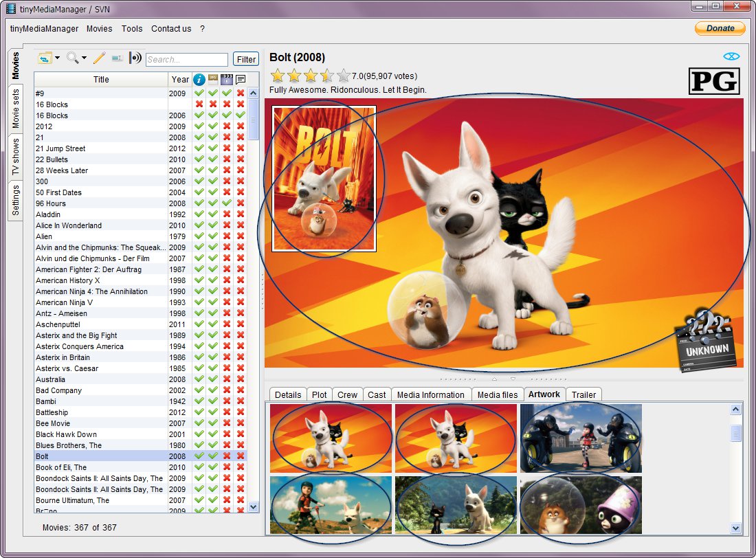This screenshot has height=558, width=756.
Task: Open the Tools menu
Action: (132, 29)
